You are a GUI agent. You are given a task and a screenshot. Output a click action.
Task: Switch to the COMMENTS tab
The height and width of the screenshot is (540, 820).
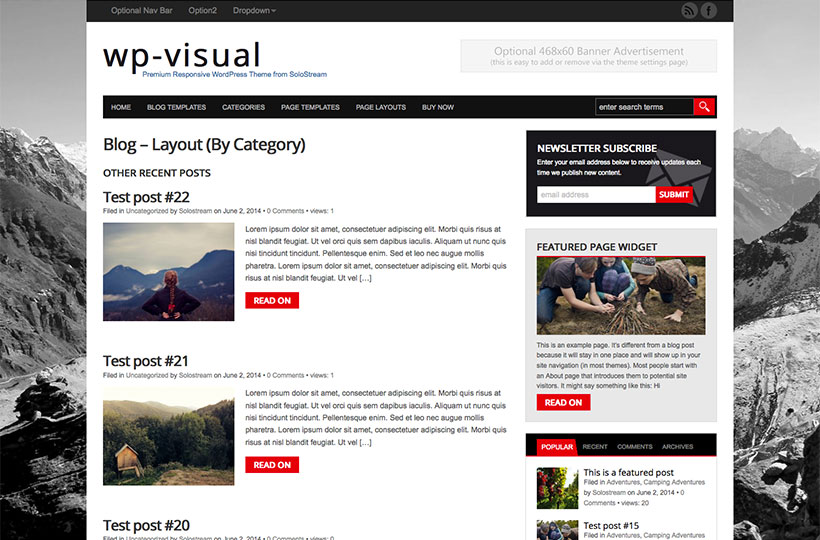[634, 447]
